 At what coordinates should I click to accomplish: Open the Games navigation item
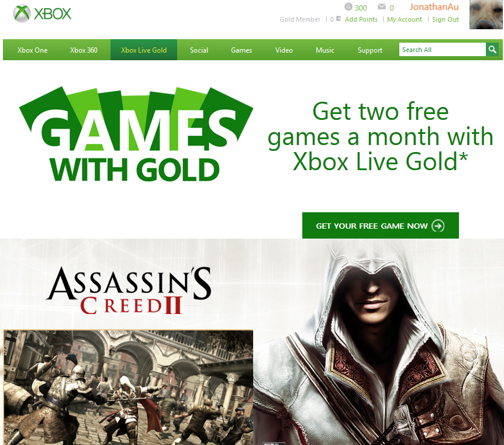coord(241,50)
